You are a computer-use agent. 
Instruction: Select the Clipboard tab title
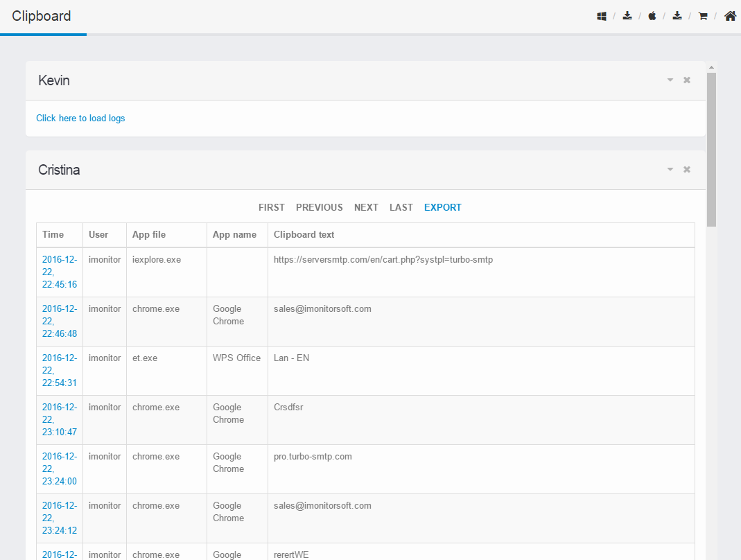pyautogui.click(x=41, y=16)
